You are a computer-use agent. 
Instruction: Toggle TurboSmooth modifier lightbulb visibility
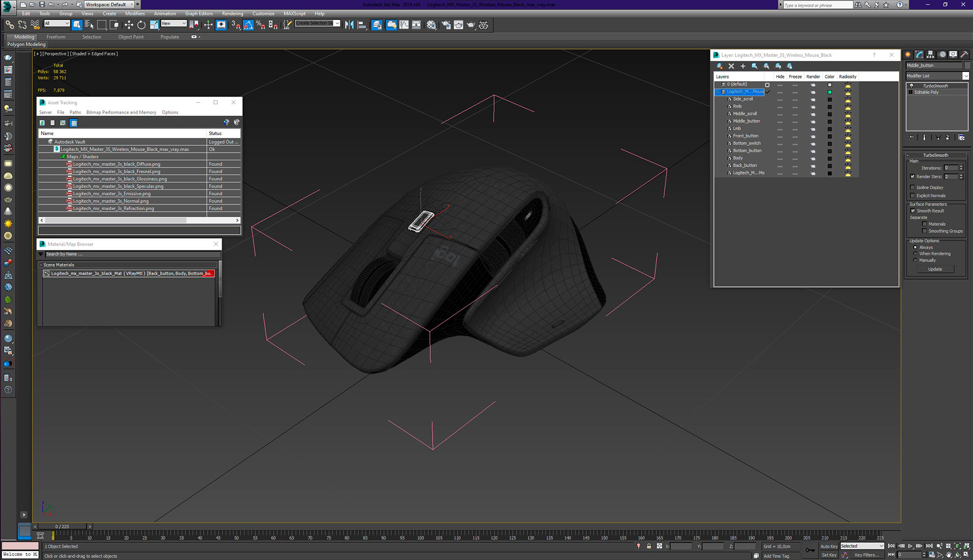pos(911,86)
